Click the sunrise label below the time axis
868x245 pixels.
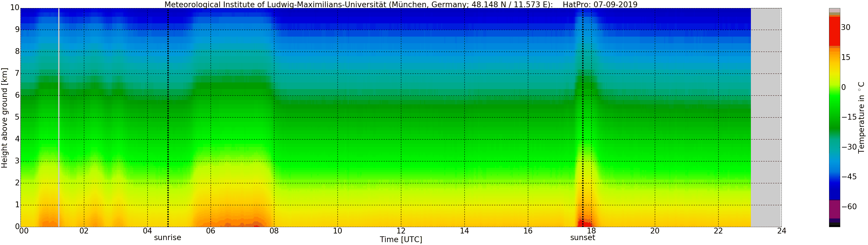point(168,238)
